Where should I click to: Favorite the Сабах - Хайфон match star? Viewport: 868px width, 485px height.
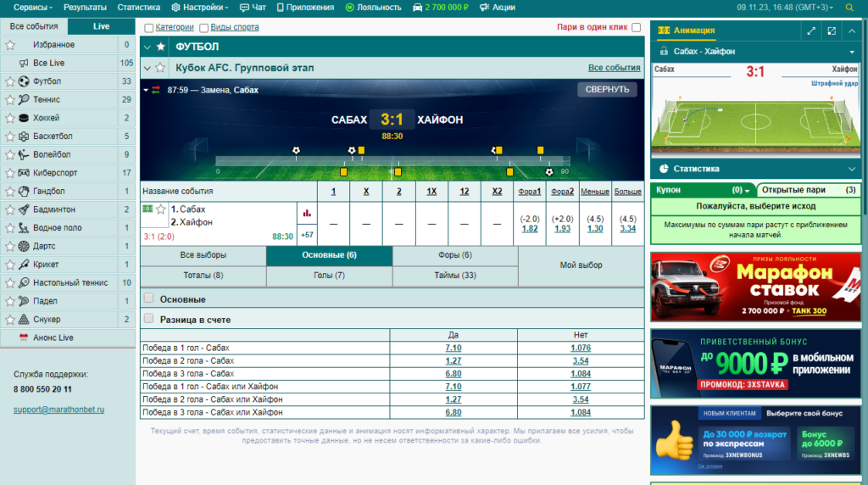click(x=160, y=209)
